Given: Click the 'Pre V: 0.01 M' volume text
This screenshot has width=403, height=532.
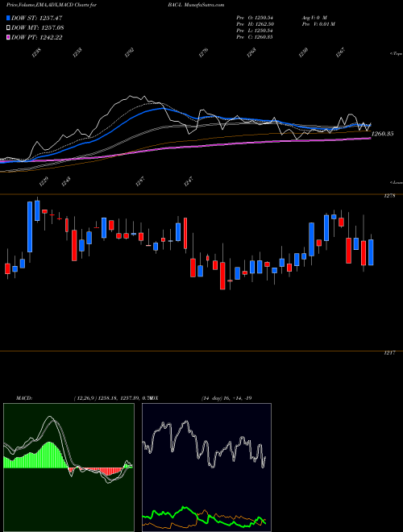Looking at the screenshot, I should point(318,24).
